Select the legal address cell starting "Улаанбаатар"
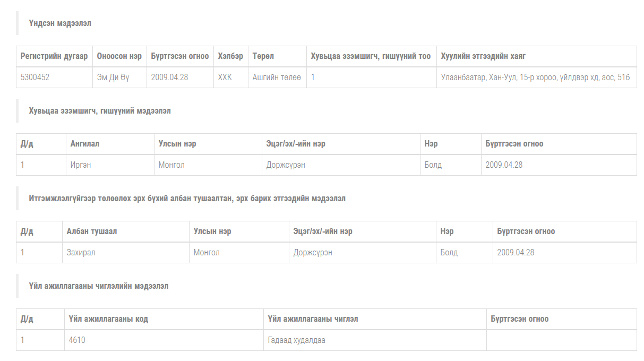Viewport: 644px width, 361px height. tap(535, 78)
